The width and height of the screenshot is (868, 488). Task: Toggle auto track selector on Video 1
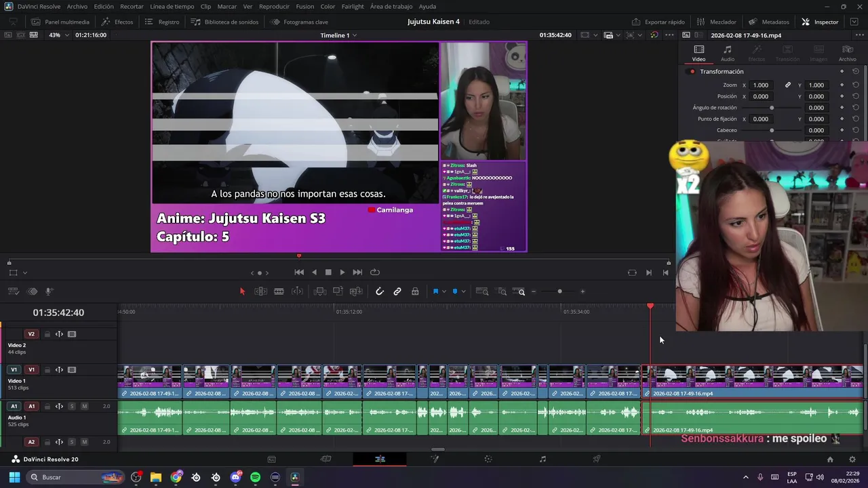(x=59, y=370)
